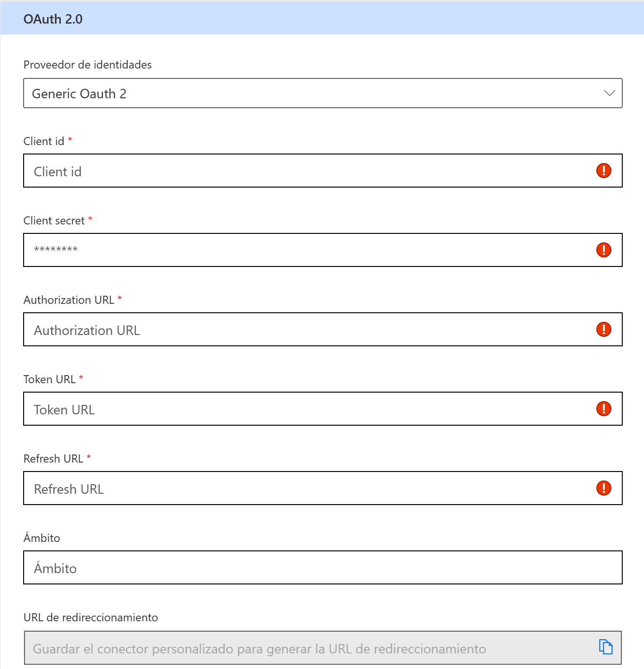
Task: Click the Refresh URL error icon
Action: tap(603, 488)
